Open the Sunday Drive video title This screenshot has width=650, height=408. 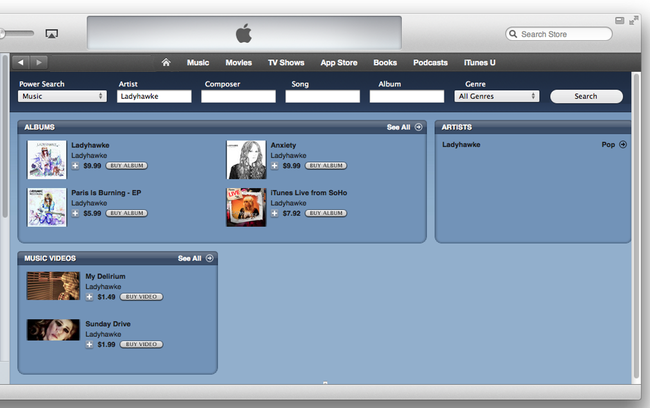coord(108,324)
